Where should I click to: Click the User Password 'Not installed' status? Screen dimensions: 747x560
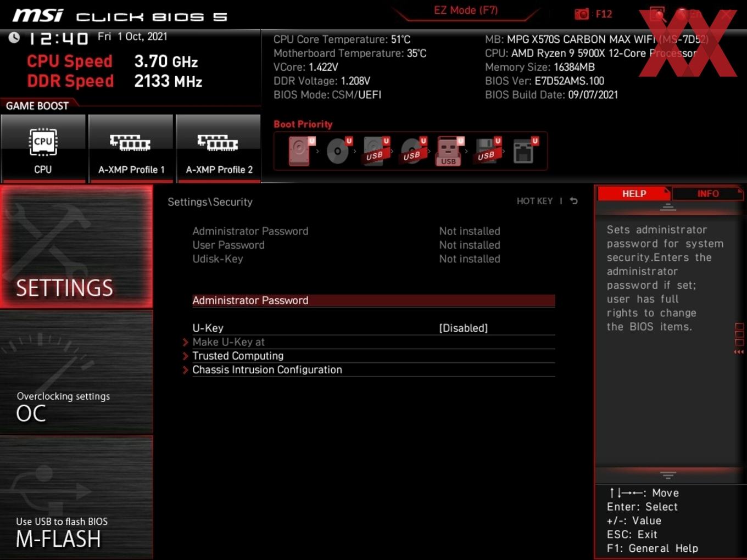tap(470, 245)
